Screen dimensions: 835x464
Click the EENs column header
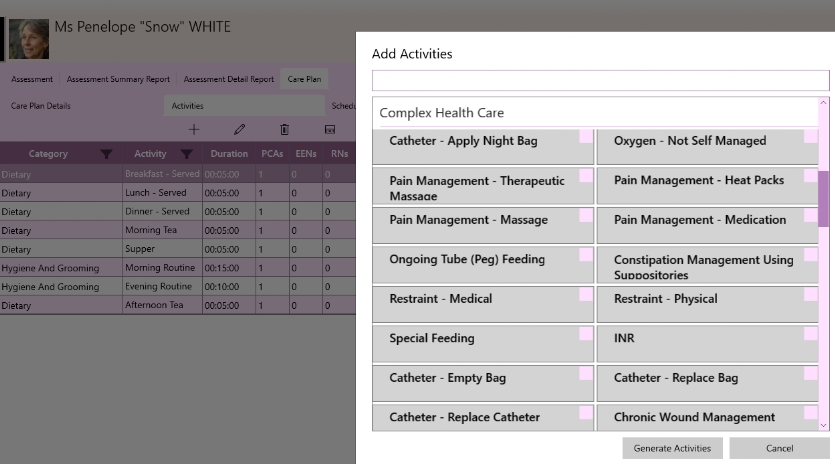(306, 154)
